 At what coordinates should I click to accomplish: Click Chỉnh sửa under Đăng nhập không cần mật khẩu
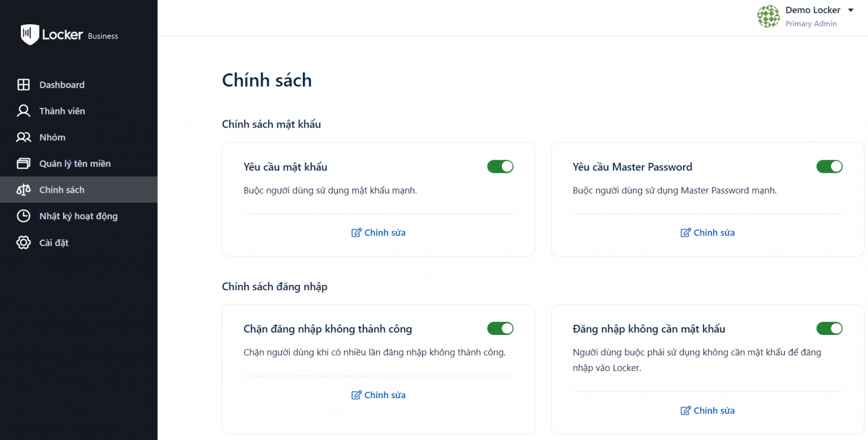click(x=708, y=410)
